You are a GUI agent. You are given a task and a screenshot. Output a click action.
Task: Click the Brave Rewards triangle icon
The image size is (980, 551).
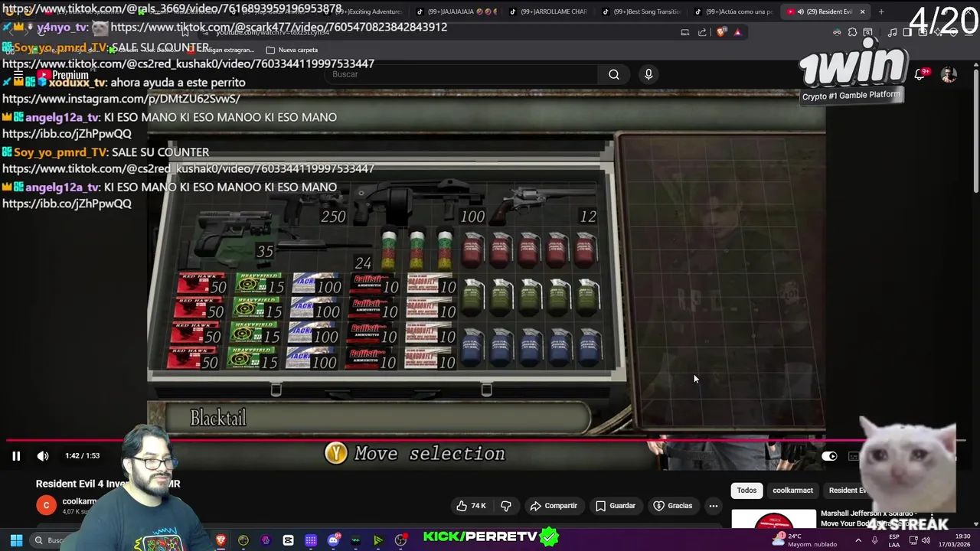(x=737, y=32)
